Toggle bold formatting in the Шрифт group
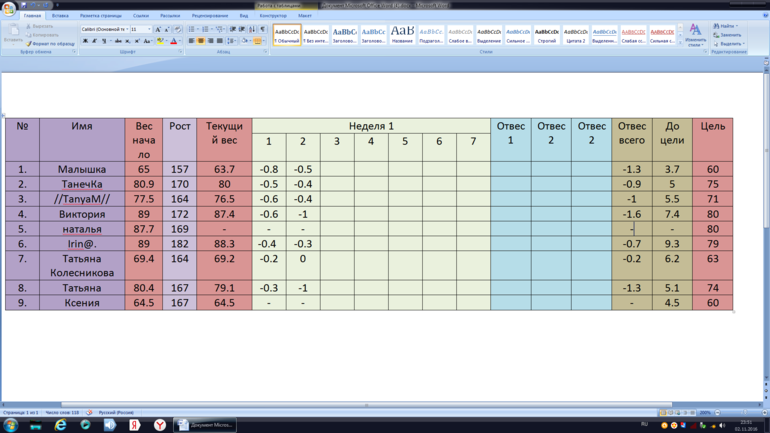The image size is (770, 433). [85, 41]
